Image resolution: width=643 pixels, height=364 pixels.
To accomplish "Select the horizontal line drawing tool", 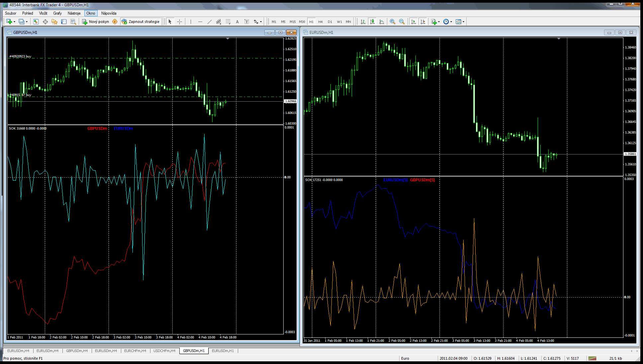I will pyautogui.click(x=200, y=22).
